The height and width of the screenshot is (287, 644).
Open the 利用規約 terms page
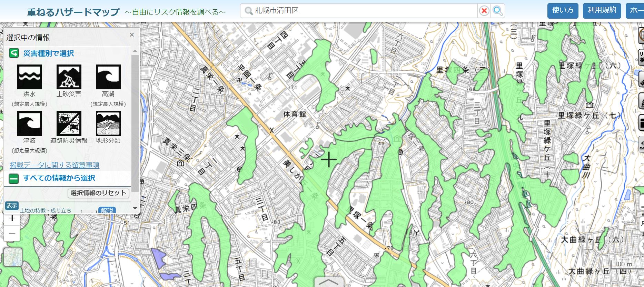tap(602, 10)
